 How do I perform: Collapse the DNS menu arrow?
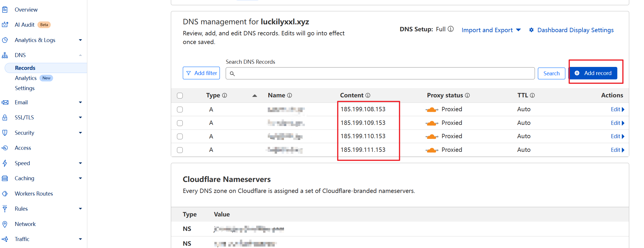coord(80,55)
